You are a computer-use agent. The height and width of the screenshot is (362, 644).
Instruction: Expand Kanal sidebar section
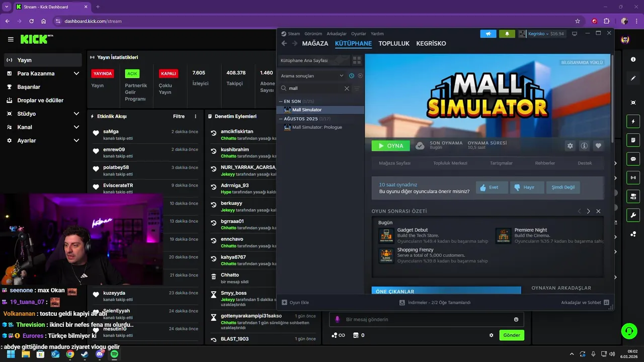76,127
